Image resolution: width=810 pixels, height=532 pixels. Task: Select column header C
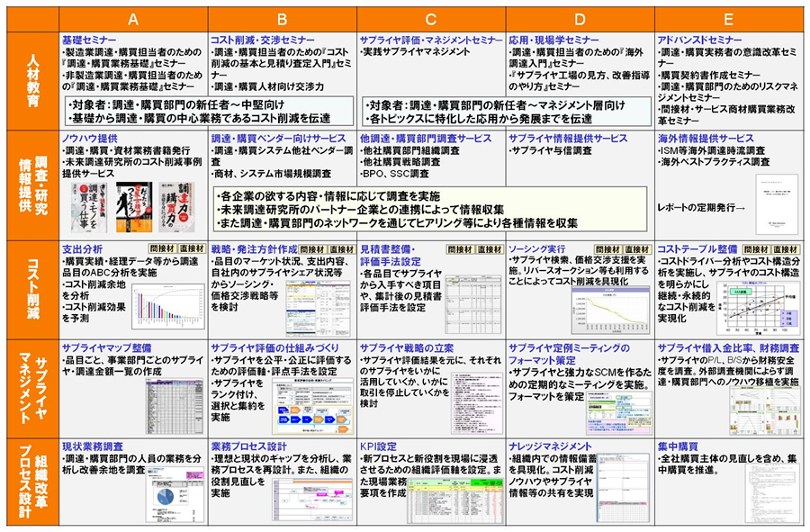coord(431,20)
